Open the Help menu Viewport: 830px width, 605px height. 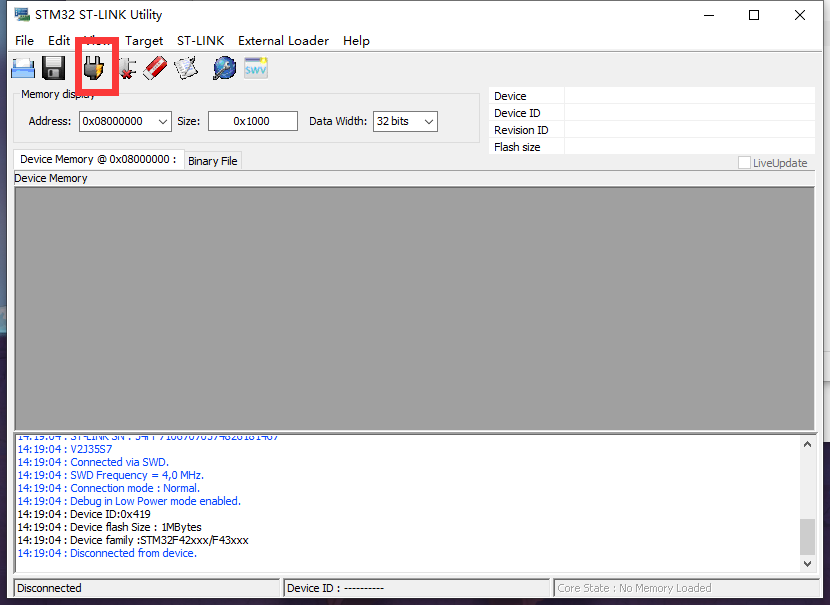356,41
